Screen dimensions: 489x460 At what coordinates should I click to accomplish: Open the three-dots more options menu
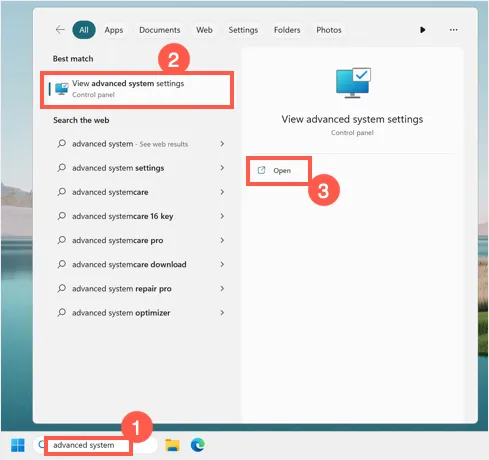point(453,30)
